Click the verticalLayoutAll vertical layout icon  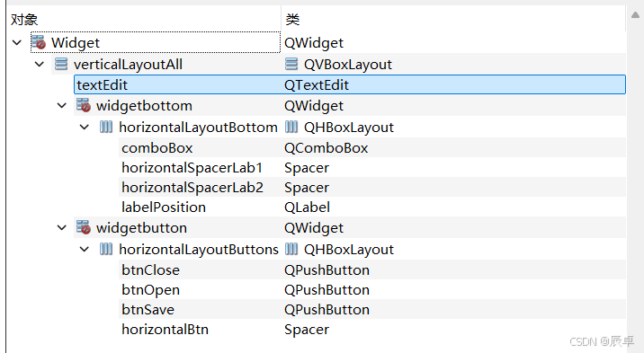(x=61, y=64)
